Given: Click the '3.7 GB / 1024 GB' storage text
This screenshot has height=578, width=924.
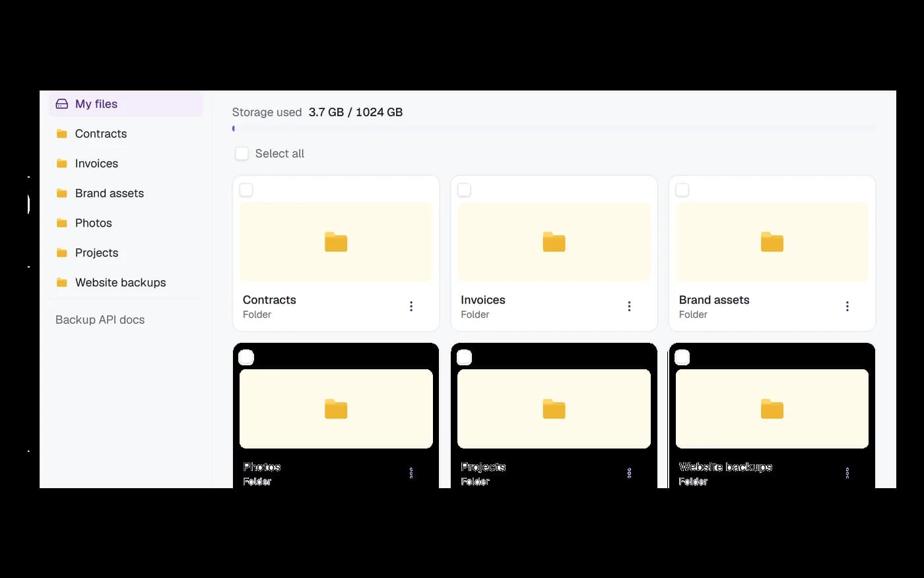Looking at the screenshot, I should 356,112.
